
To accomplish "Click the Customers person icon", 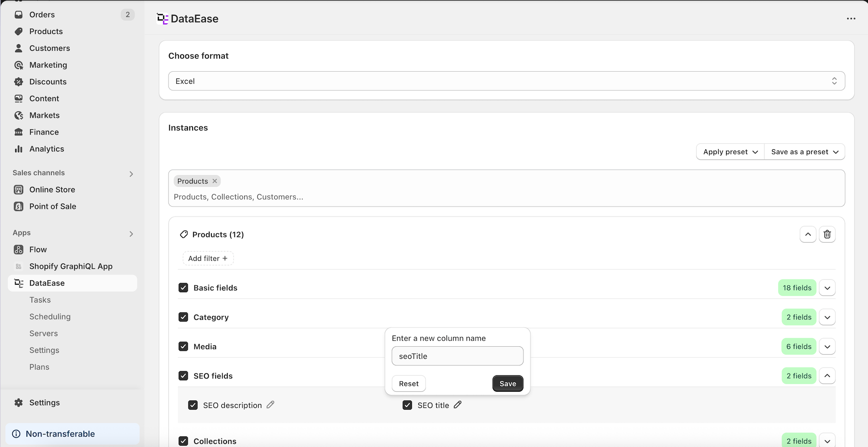I will 19,48.
